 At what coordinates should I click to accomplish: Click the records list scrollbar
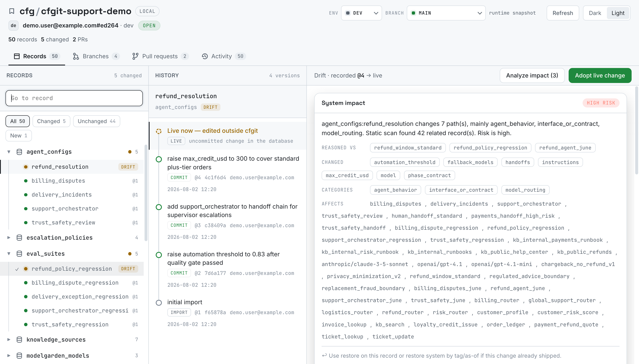146,193
